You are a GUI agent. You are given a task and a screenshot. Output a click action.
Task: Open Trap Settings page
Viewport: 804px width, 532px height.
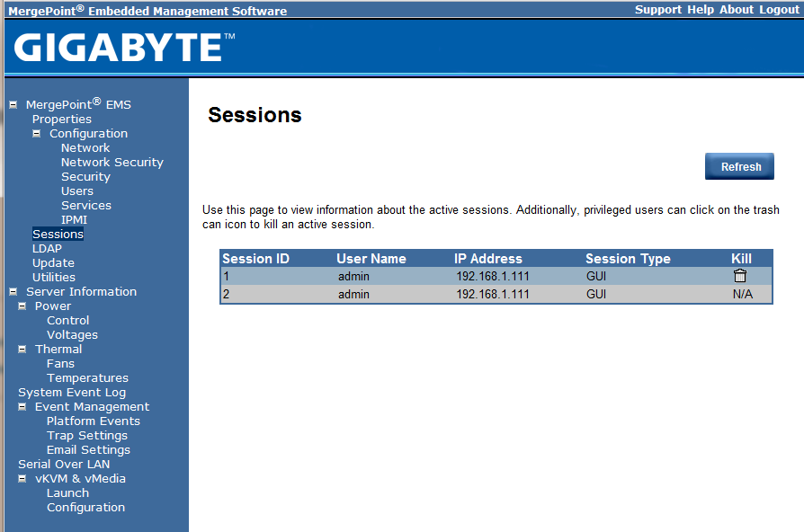click(87, 435)
